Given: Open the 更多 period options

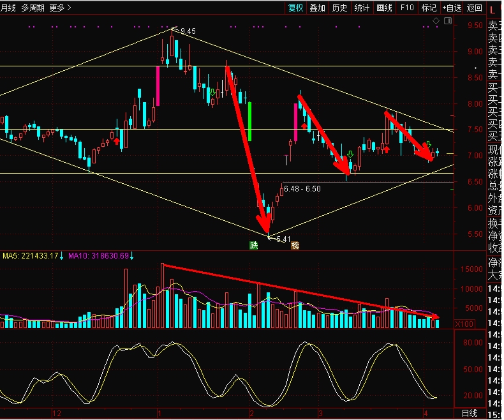Looking at the screenshot, I should point(60,8).
